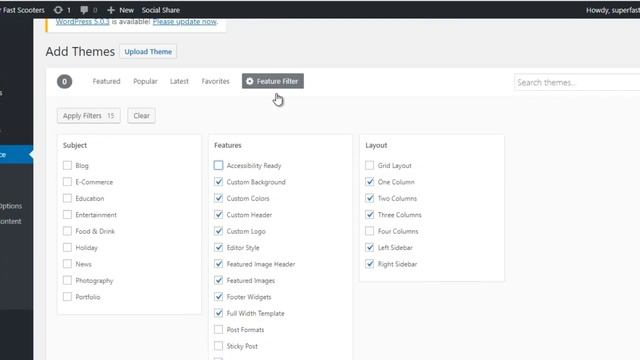The image size is (640, 360).
Task: Click the plus New icon in admin bar
Action: (x=111, y=10)
